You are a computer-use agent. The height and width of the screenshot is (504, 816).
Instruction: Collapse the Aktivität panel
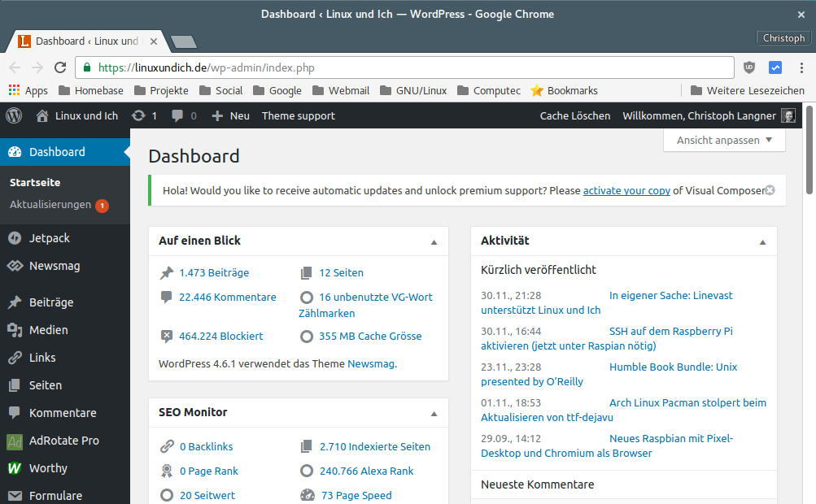(x=762, y=241)
